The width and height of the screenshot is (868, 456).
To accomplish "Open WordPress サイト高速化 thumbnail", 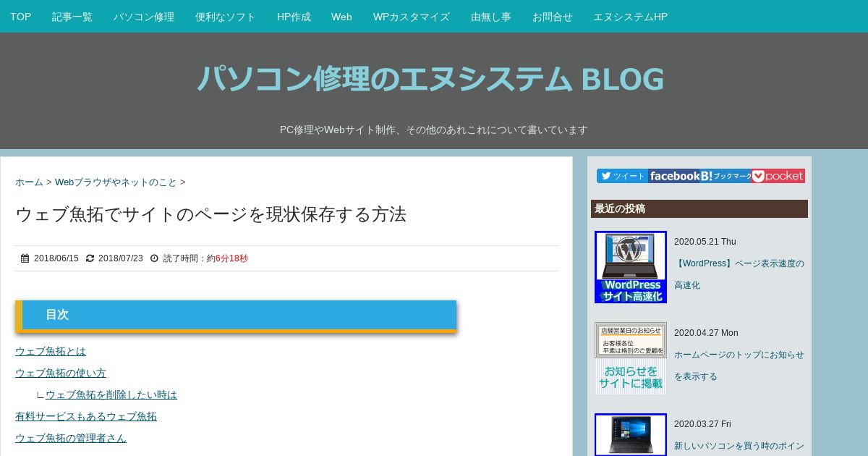I will tap(631, 267).
